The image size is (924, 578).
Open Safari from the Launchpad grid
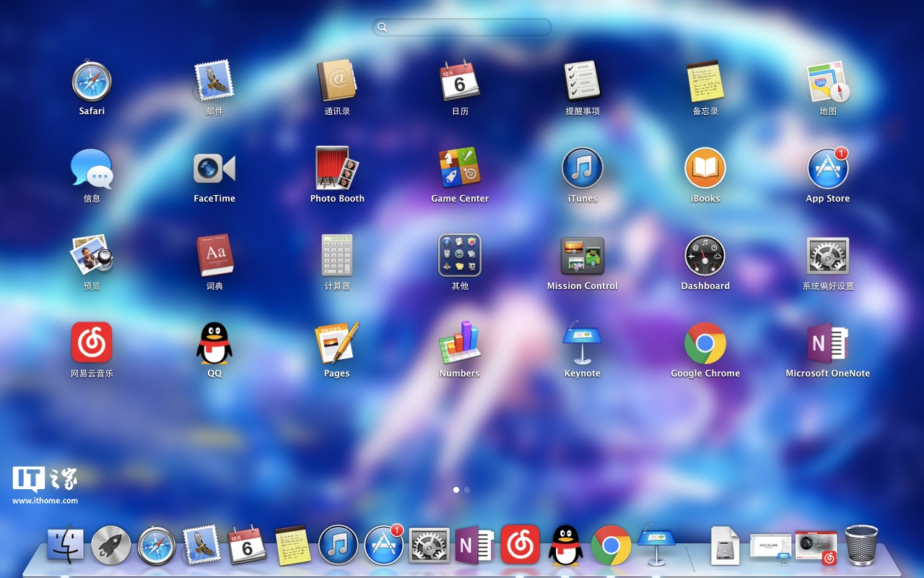(x=92, y=81)
